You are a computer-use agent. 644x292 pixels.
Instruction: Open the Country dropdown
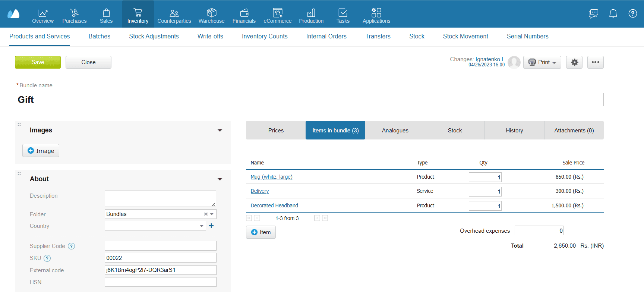click(202, 226)
